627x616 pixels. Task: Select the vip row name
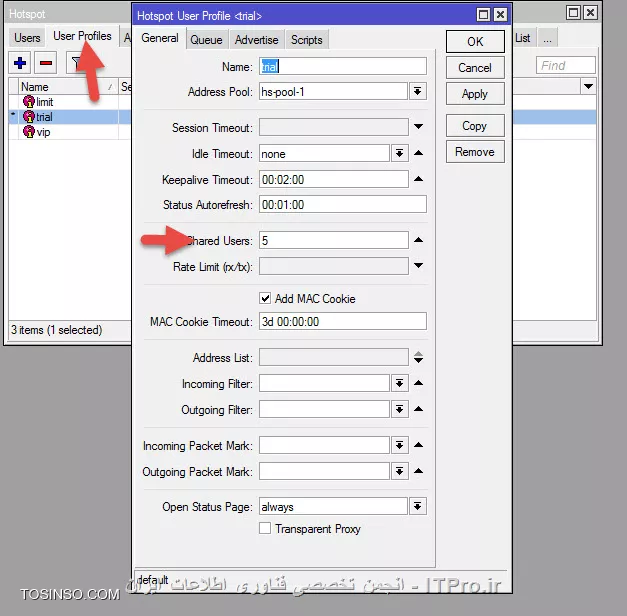coord(44,132)
